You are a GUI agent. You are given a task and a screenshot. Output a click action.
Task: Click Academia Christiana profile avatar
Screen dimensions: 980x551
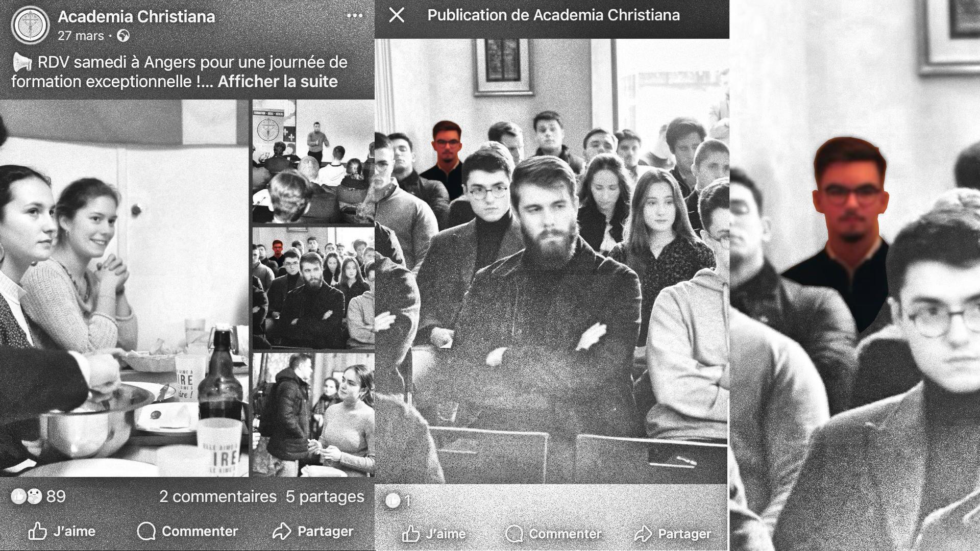click(x=30, y=25)
